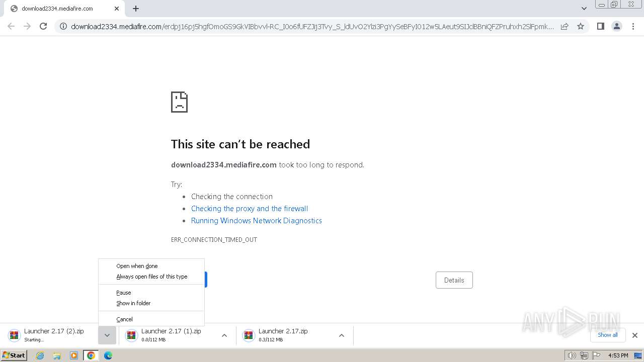This screenshot has width=644, height=362.
Task: Open File Explorer from taskbar
Action: coord(57,355)
